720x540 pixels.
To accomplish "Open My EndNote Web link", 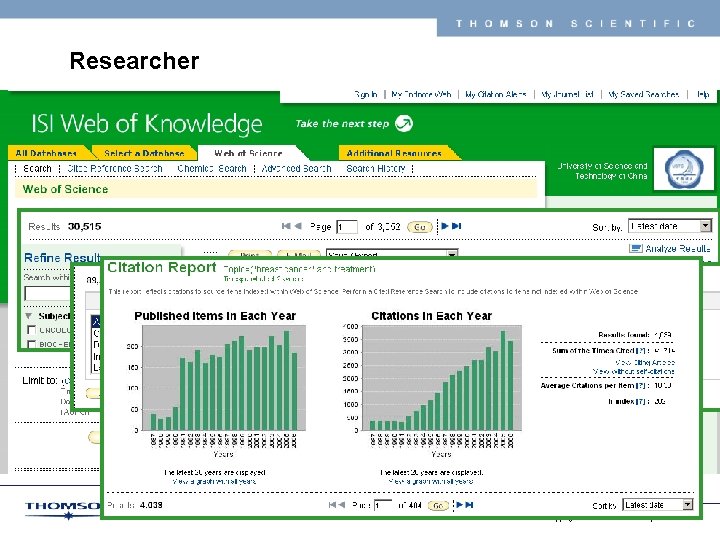I will (x=421, y=95).
